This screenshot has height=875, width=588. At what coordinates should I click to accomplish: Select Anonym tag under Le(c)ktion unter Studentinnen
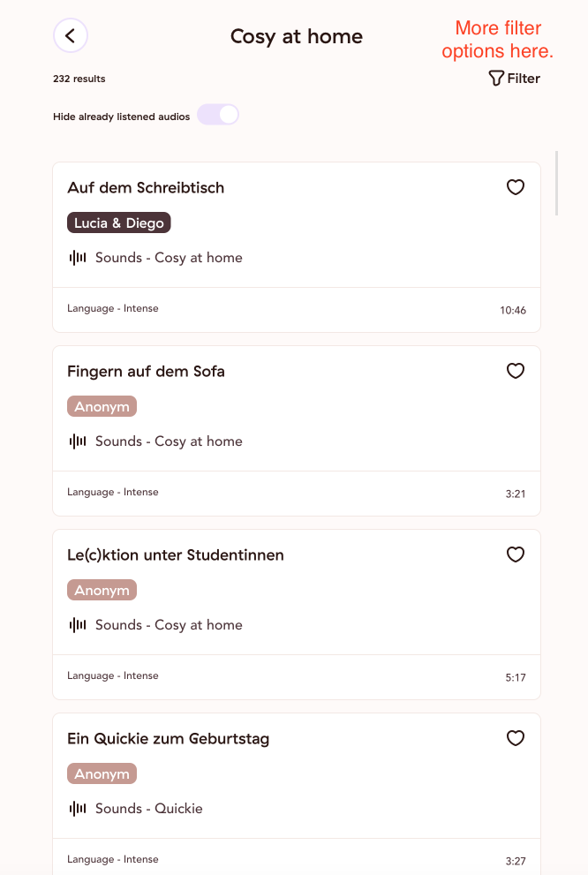(x=102, y=590)
